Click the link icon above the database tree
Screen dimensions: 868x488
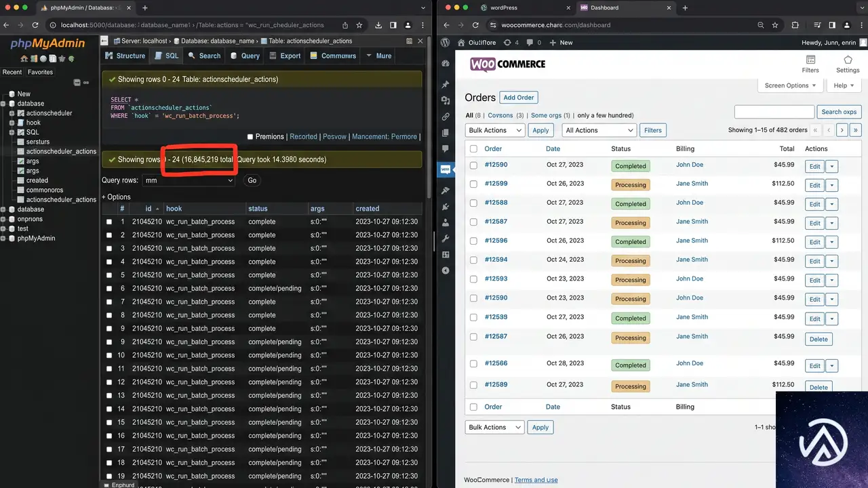tap(86, 83)
